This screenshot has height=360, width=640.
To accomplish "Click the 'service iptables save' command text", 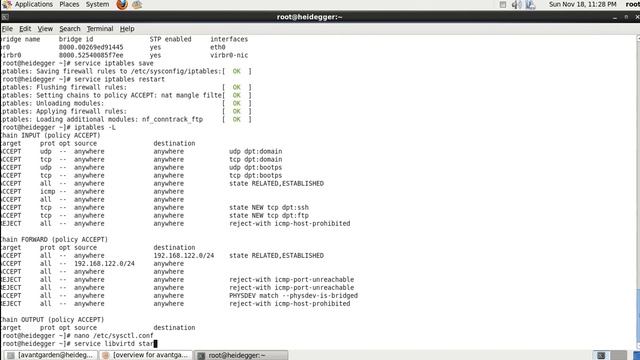I will pyautogui.click(x=113, y=63).
